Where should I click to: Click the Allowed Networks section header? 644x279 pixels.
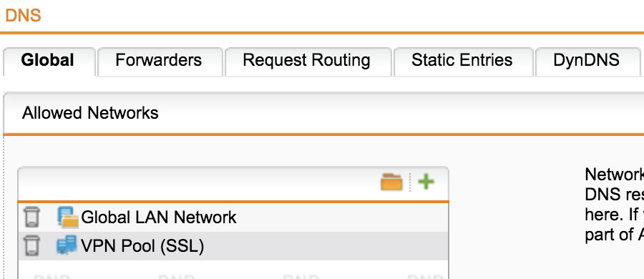[90, 113]
